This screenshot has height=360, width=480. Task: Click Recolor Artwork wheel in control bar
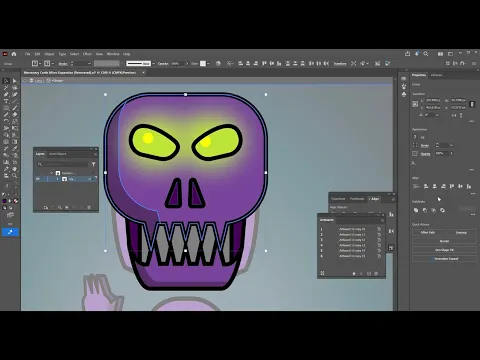click(x=218, y=63)
